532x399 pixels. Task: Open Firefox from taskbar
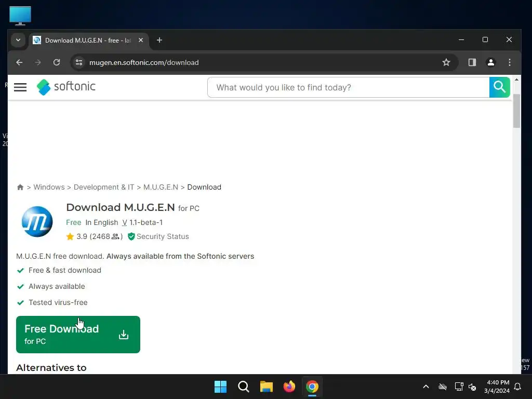[x=289, y=387]
